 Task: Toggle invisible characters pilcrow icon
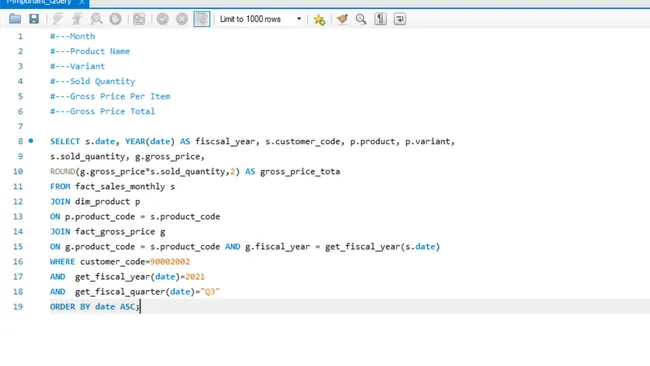(x=380, y=19)
